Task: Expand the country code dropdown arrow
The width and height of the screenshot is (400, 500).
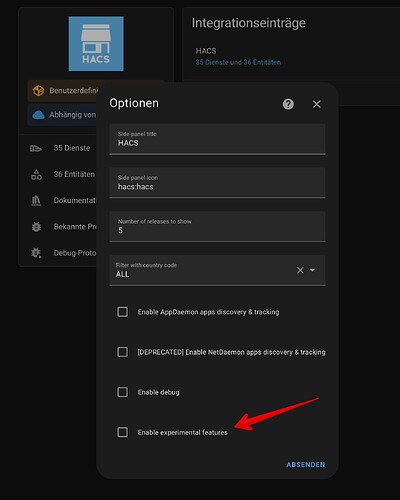Action: 312,270
